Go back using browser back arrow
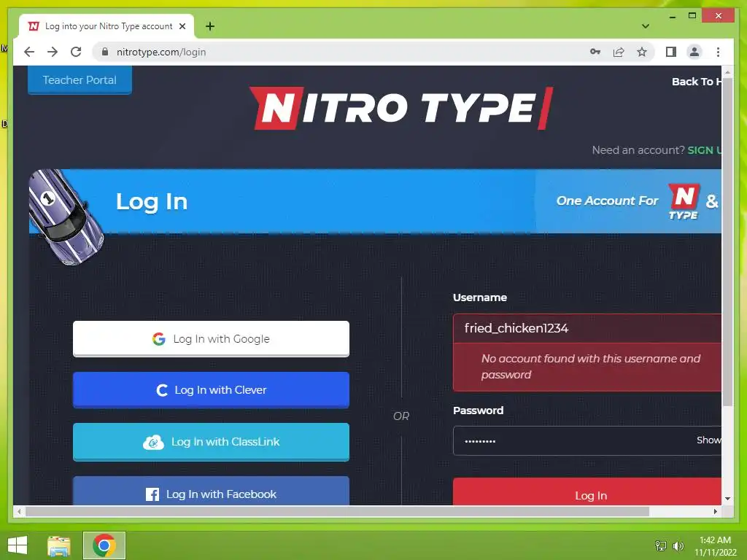Image resolution: width=747 pixels, height=560 pixels. [x=29, y=52]
